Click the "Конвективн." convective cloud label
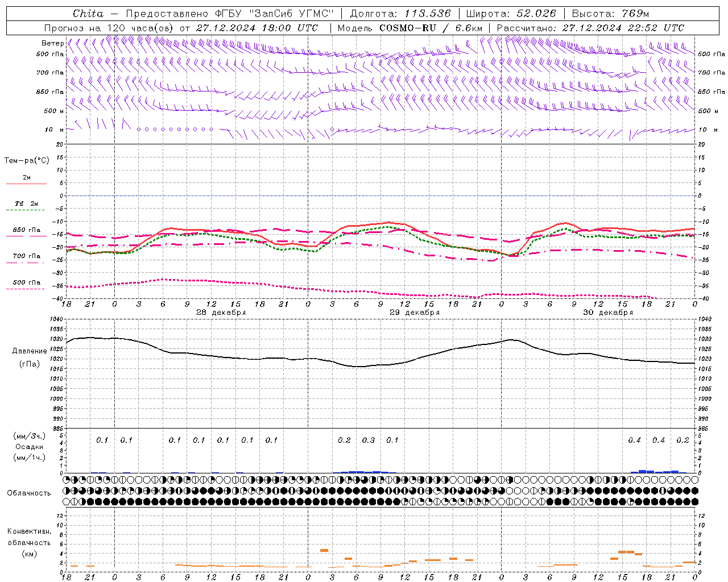The width and height of the screenshot is (728, 582). (29, 531)
